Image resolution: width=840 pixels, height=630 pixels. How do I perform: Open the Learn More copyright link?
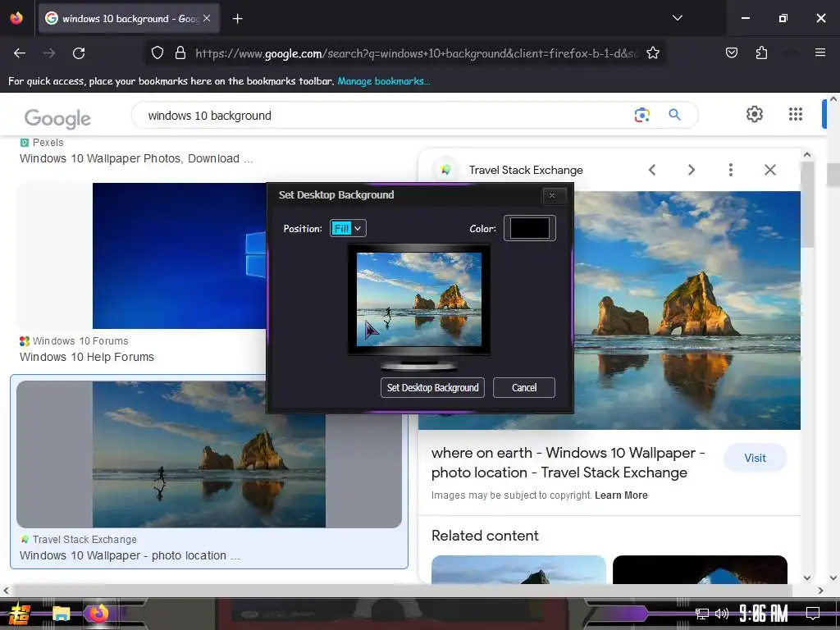pos(621,495)
